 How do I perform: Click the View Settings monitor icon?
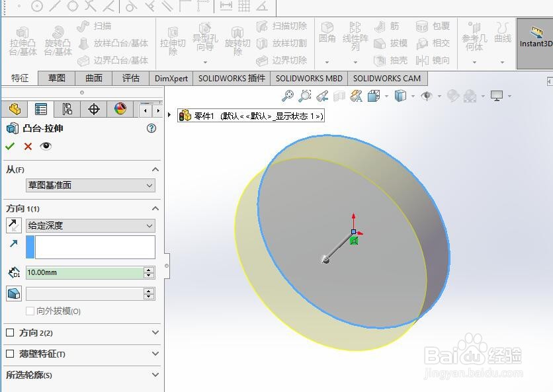point(497,96)
